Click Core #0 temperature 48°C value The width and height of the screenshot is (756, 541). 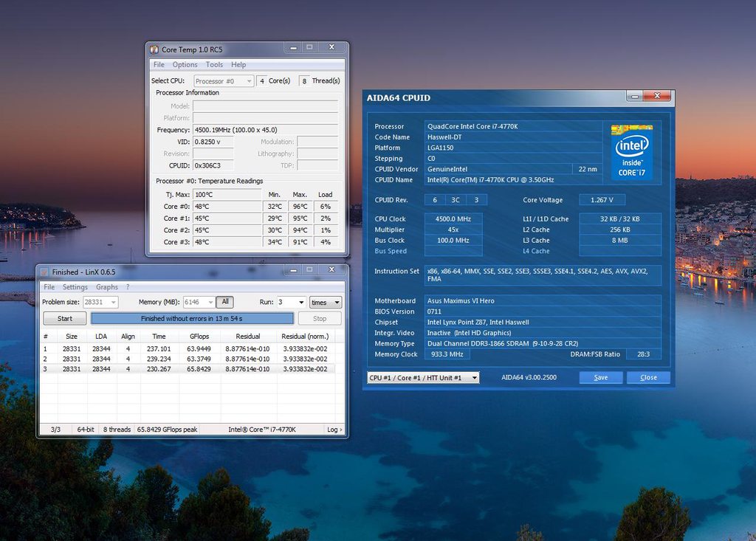click(227, 207)
